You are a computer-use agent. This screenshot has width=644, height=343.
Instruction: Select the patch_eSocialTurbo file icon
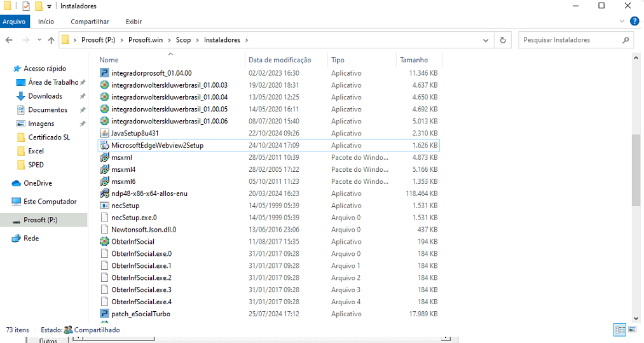tap(104, 314)
